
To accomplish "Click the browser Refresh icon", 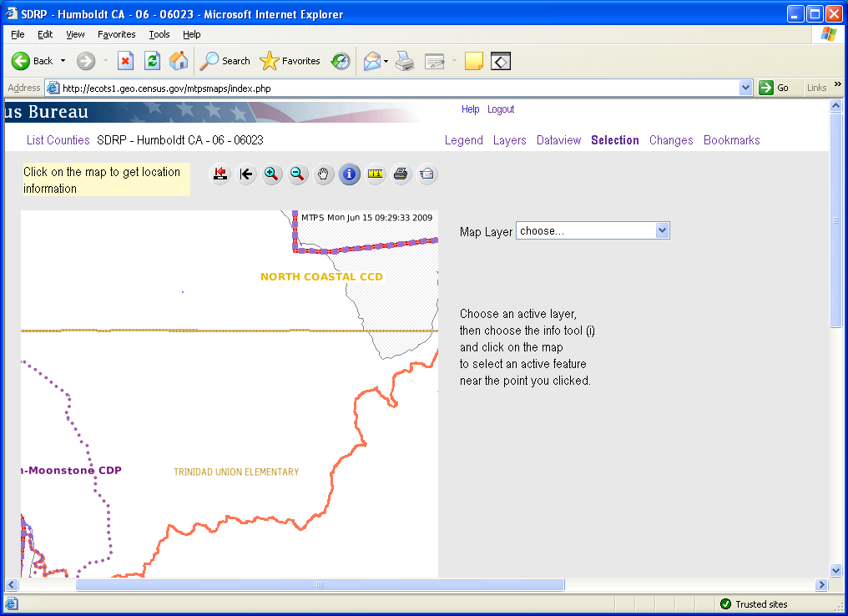I will (153, 61).
